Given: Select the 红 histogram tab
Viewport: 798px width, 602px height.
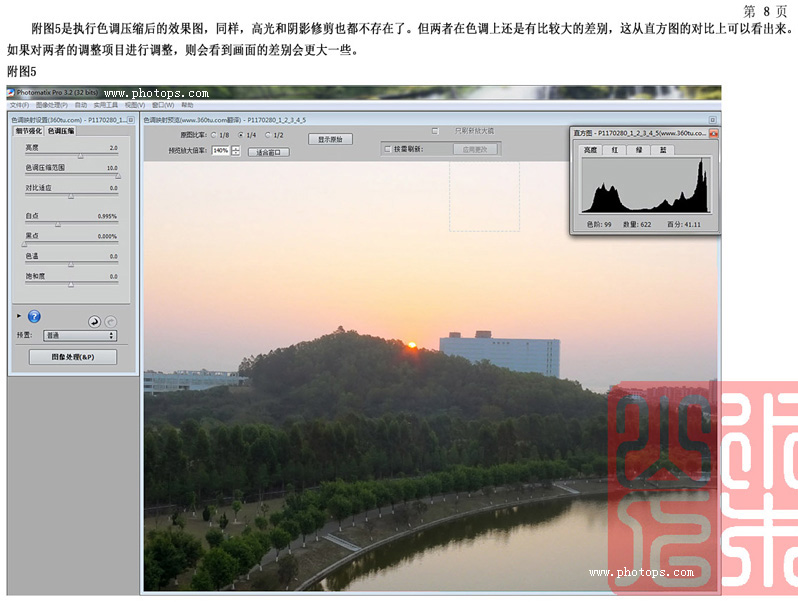Looking at the screenshot, I should [615, 150].
